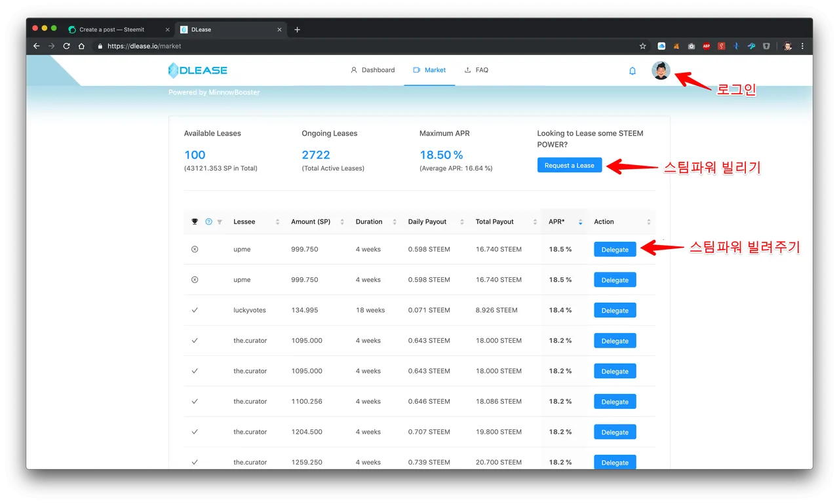
Task: Delegate to luckyvotes 134.995 lease
Action: point(615,311)
